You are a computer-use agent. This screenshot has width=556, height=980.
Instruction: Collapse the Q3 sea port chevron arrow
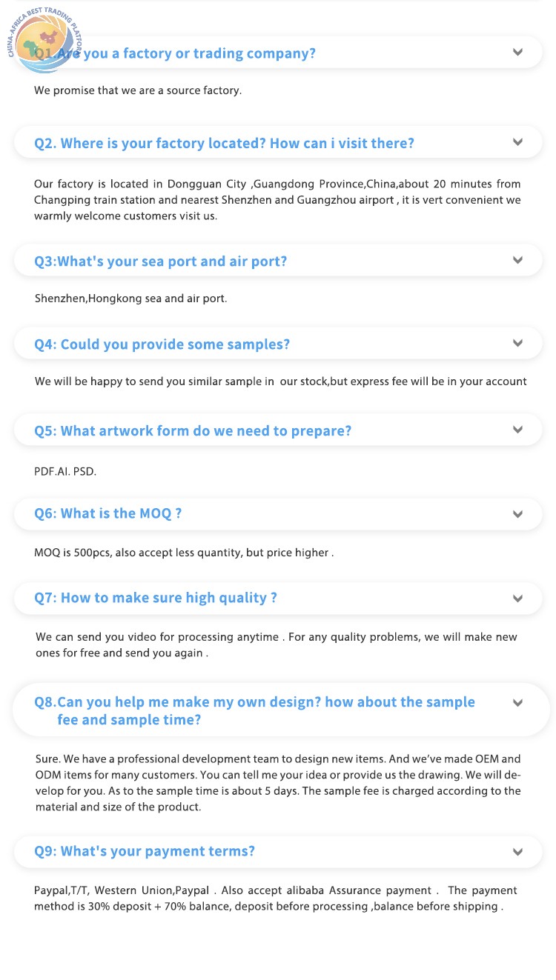(517, 260)
